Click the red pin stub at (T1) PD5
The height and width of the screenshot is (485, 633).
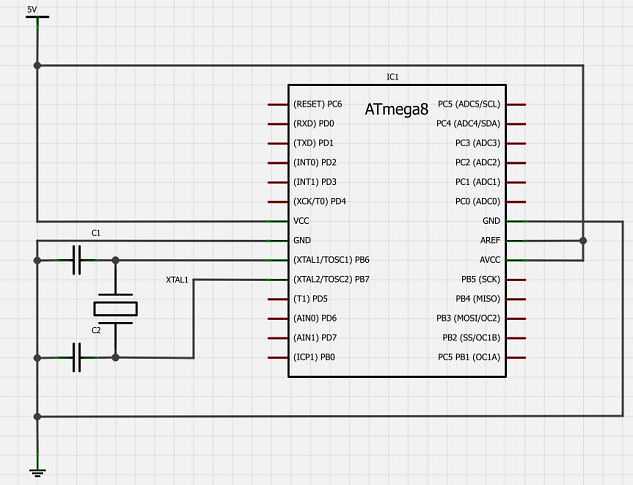[278, 299]
